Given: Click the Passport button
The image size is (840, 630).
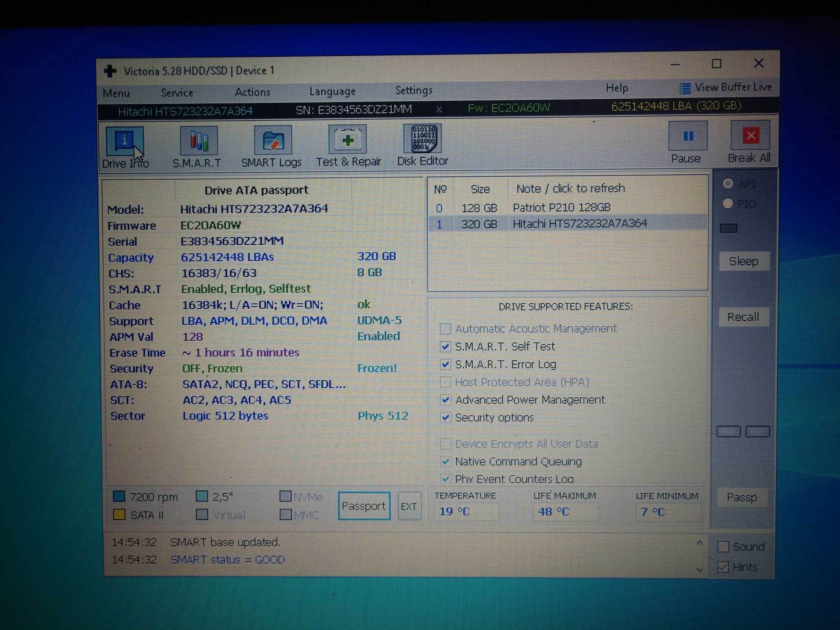Looking at the screenshot, I should click(x=364, y=506).
